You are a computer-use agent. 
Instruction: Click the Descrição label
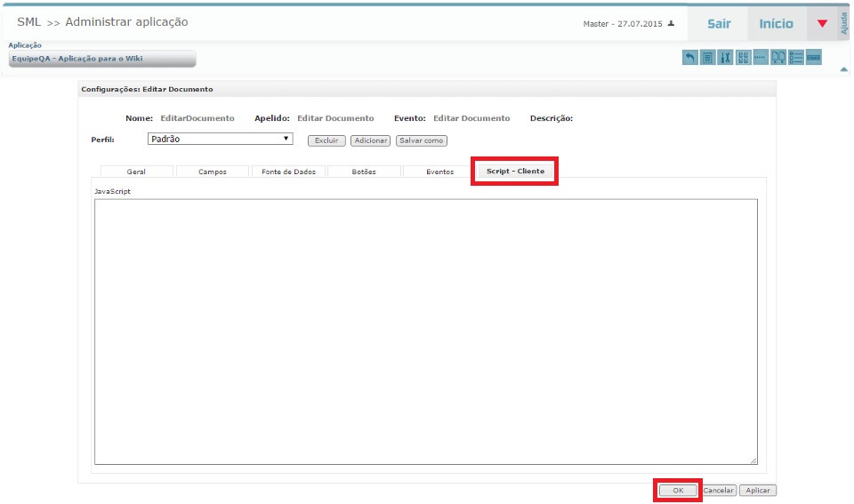coord(552,118)
